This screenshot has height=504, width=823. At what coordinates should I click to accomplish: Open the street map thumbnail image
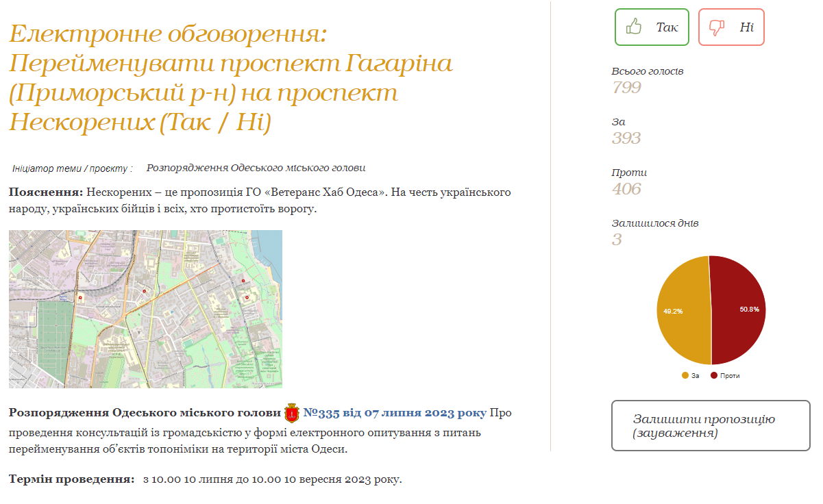[145, 309]
